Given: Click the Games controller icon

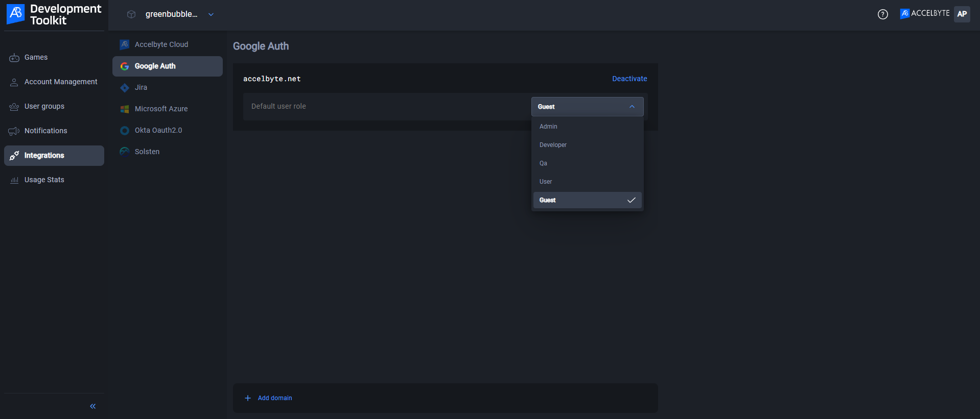Looking at the screenshot, I should pos(14,58).
